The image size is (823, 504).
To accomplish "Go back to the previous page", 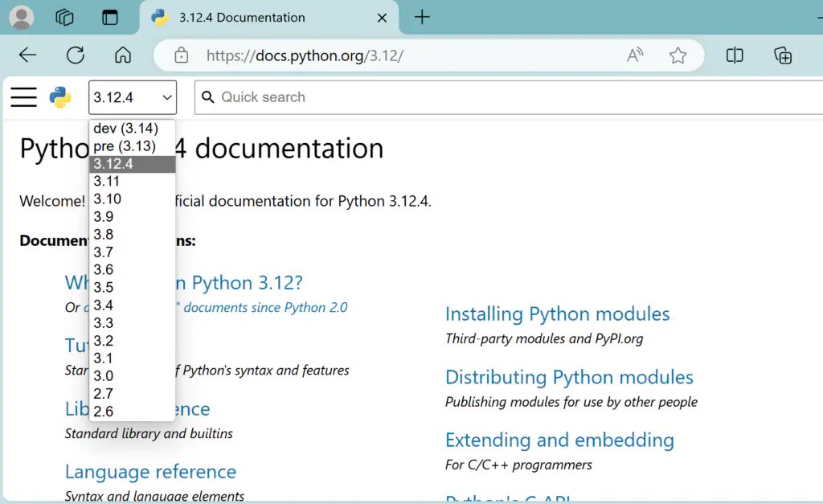I will point(28,55).
